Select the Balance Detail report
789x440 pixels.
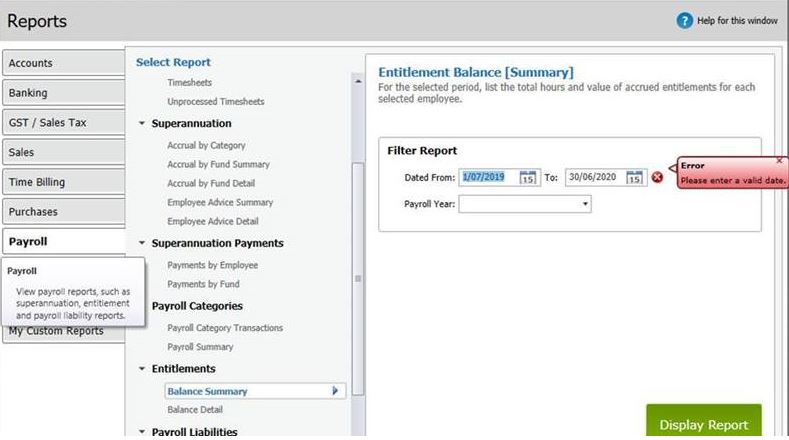pos(195,410)
